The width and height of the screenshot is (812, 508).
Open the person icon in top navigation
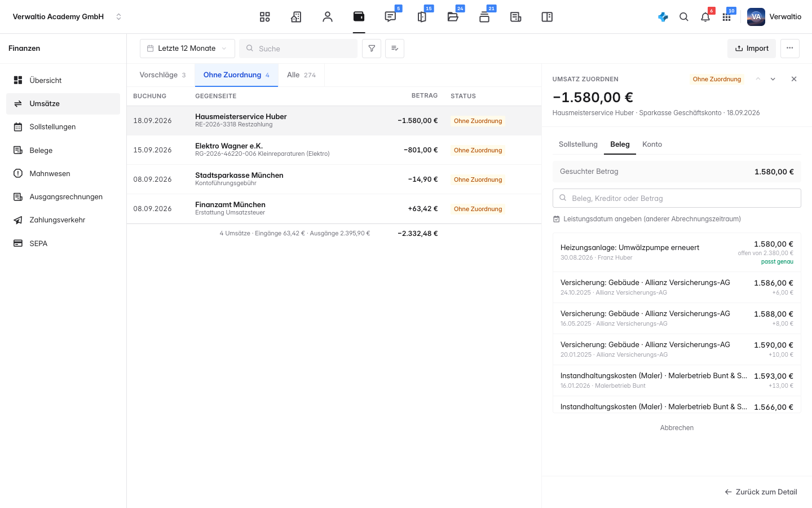328,17
